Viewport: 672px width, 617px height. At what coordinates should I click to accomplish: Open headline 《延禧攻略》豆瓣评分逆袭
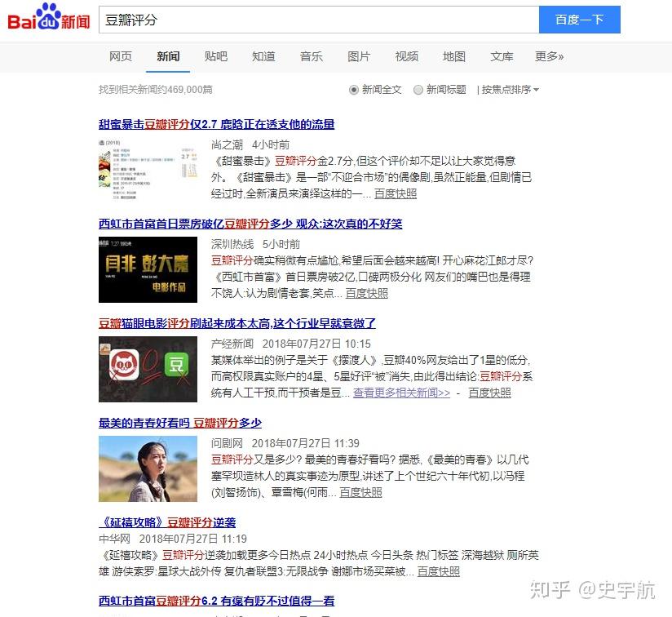(x=167, y=522)
